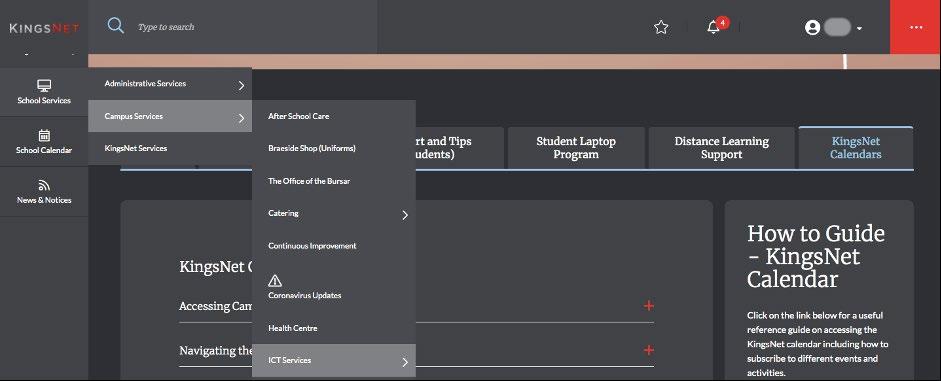Switch to Distance Learning Support tab
The image size is (941, 381).
coord(721,148)
